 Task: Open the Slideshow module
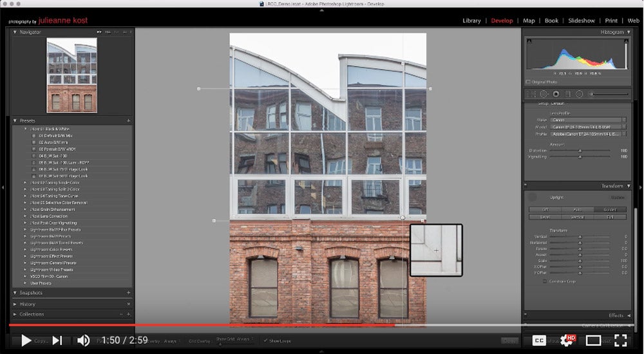[582, 21]
